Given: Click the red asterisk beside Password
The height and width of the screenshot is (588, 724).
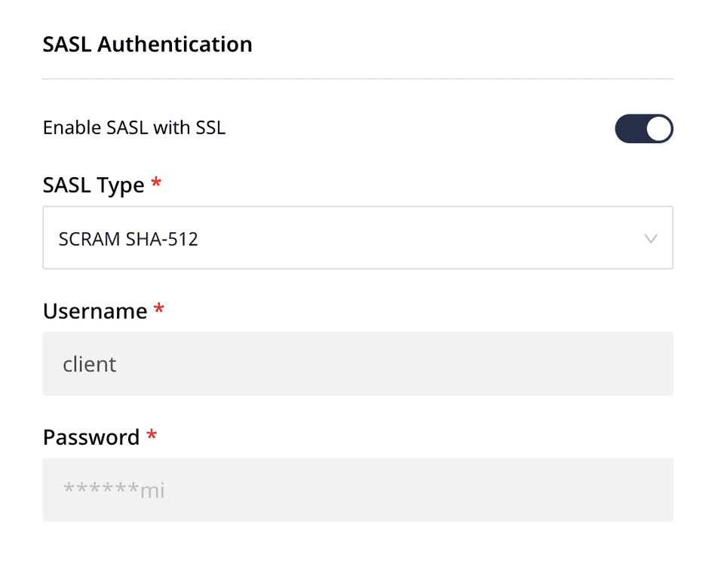Looking at the screenshot, I should pyautogui.click(x=152, y=436).
